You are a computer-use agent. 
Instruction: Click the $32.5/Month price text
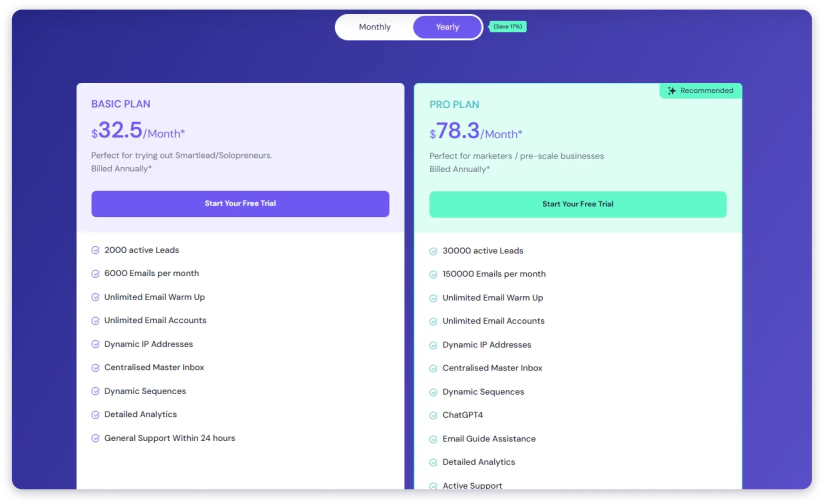137,131
